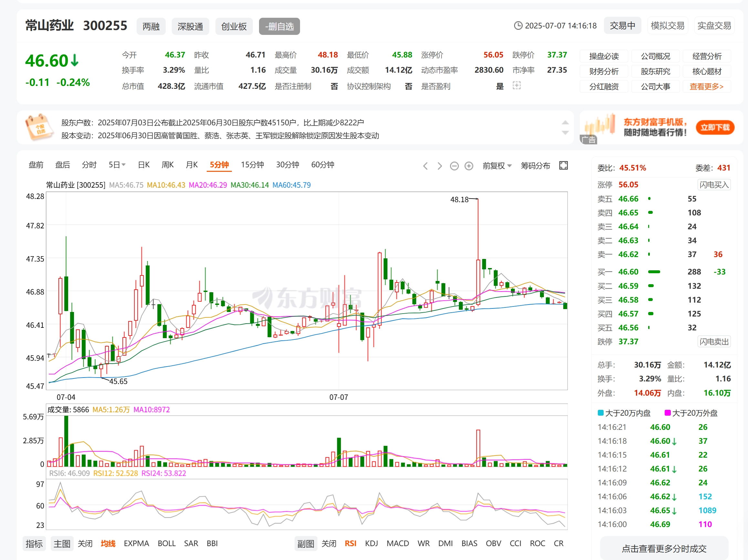This screenshot has width=748, height=560.
Task: Remove stock via -删自选 button
Action: [x=279, y=26]
